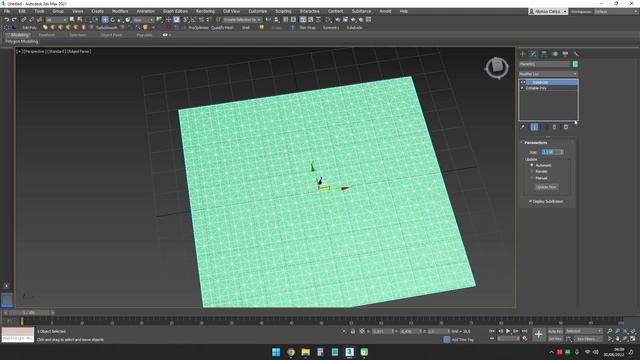Click the object name field in Modify panel

(544, 64)
